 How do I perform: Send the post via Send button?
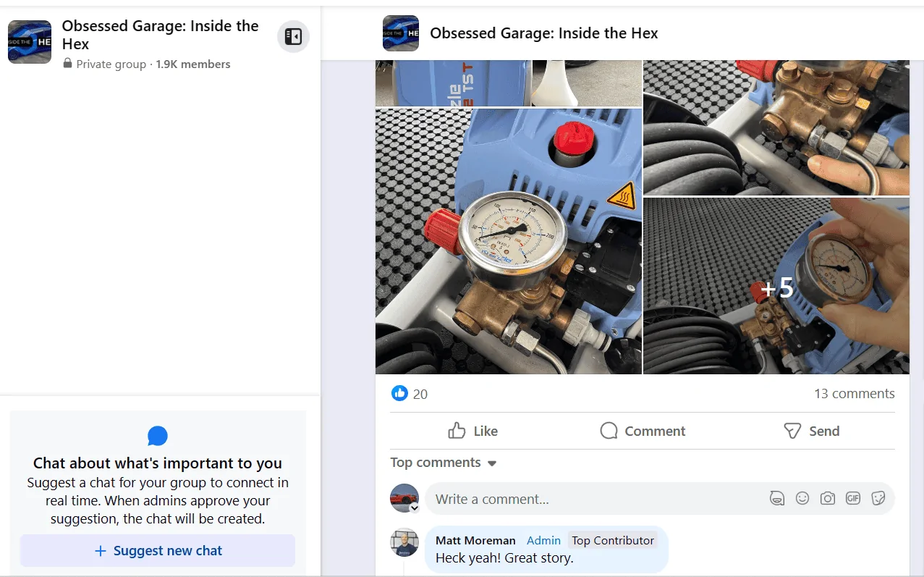click(x=812, y=431)
